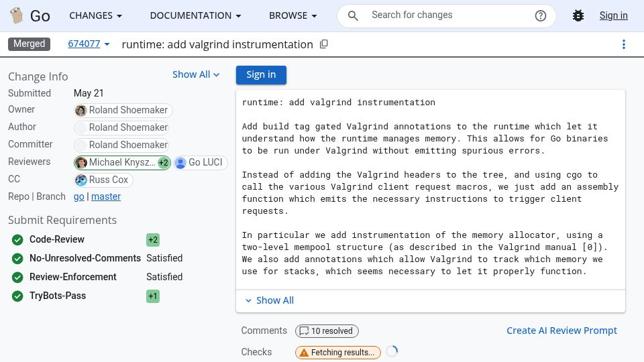
Task: Open the CHANGES dropdown menu
Action: (x=96, y=15)
